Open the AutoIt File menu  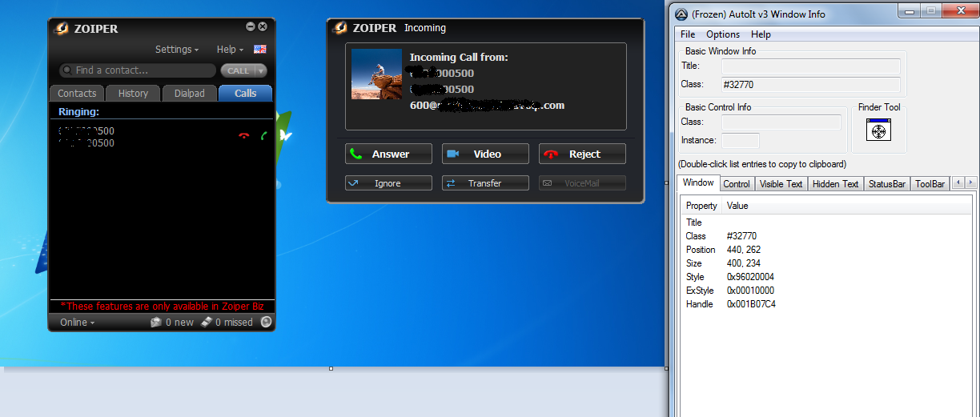click(x=688, y=34)
